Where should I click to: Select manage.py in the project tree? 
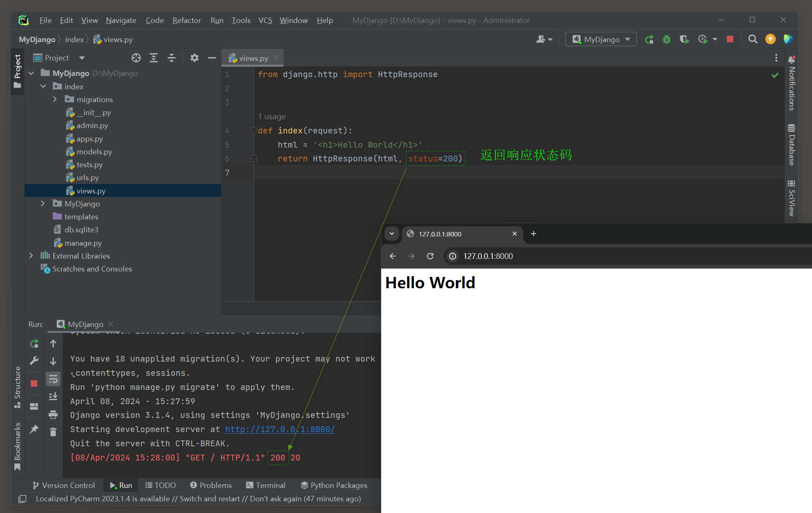tap(83, 243)
